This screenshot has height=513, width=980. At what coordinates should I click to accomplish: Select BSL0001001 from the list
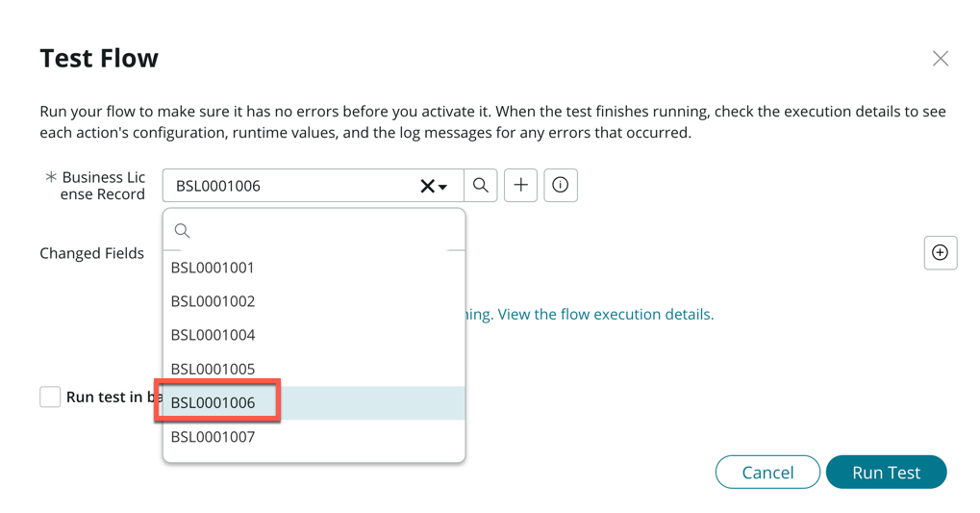pos(213,268)
